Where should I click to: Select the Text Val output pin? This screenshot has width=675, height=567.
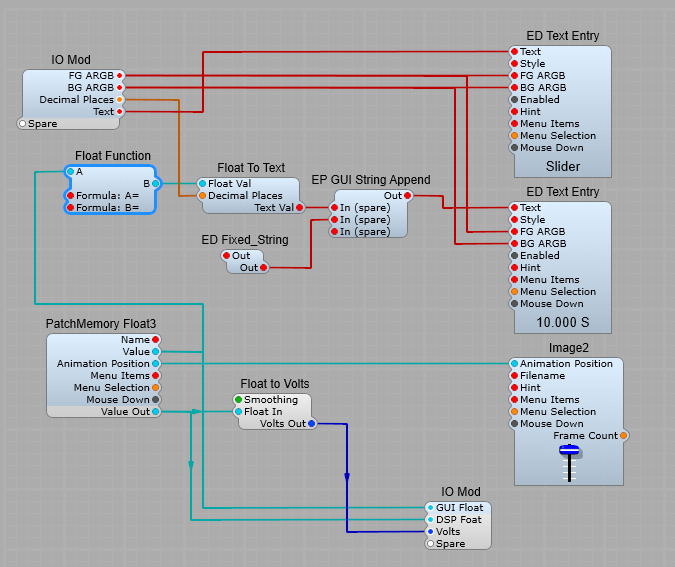click(299, 208)
